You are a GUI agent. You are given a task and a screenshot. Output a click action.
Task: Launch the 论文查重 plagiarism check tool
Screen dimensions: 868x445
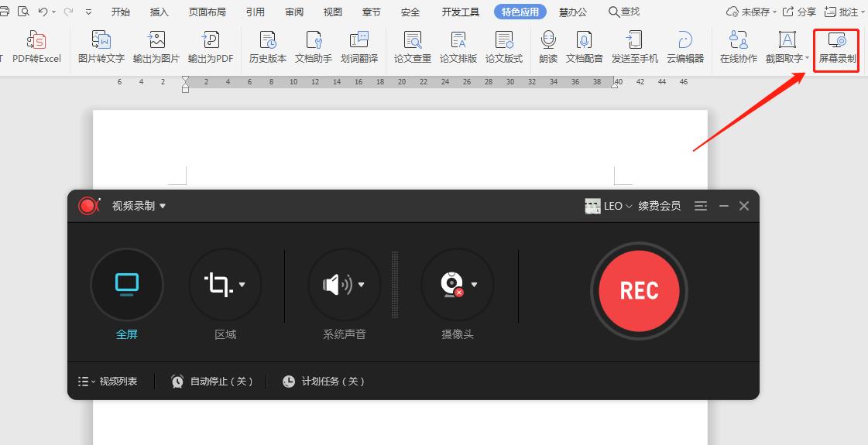(x=413, y=42)
